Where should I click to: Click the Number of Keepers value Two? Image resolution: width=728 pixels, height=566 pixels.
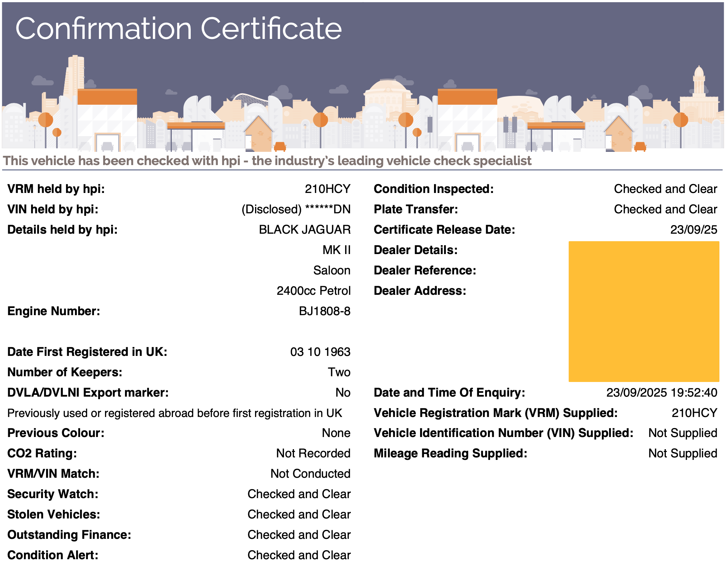[x=339, y=372]
